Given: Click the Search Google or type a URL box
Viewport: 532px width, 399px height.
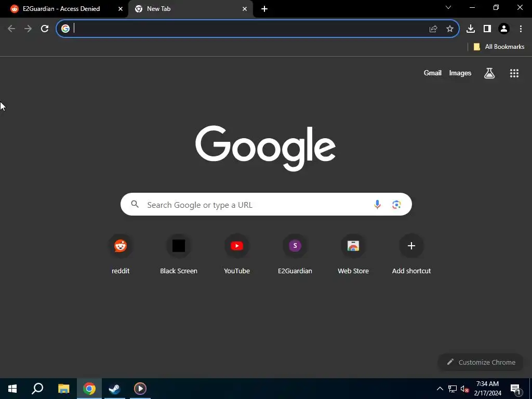Looking at the screenshot, I should tap(266, 204).
